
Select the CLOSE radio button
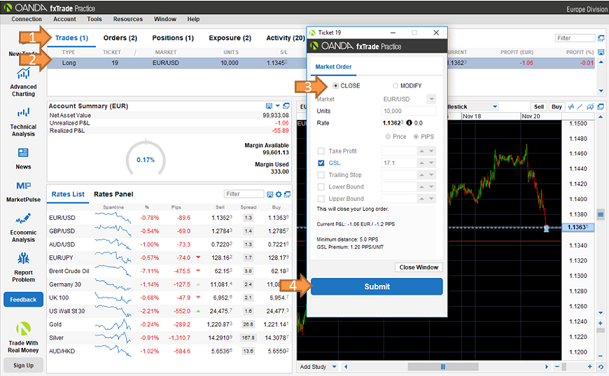click(336, 85)
